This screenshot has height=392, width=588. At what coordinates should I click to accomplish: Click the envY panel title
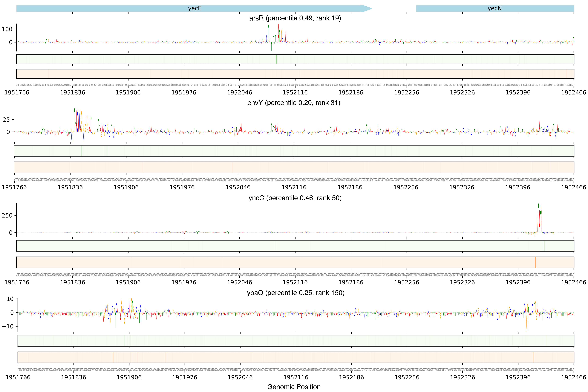(294, 103)
